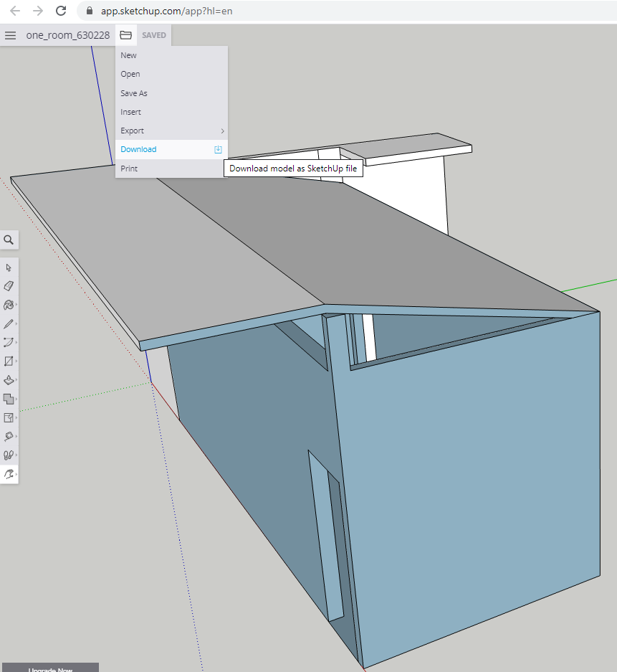Viewport: 617px width, 672px height.
Task: Choose the Line pencil tool
Action: (x=9, y=323)
